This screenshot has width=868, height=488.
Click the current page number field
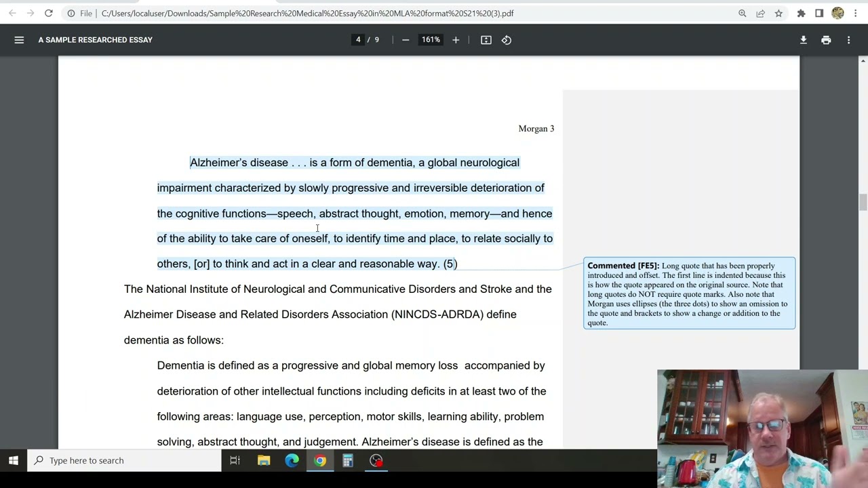tap(358, 40)
